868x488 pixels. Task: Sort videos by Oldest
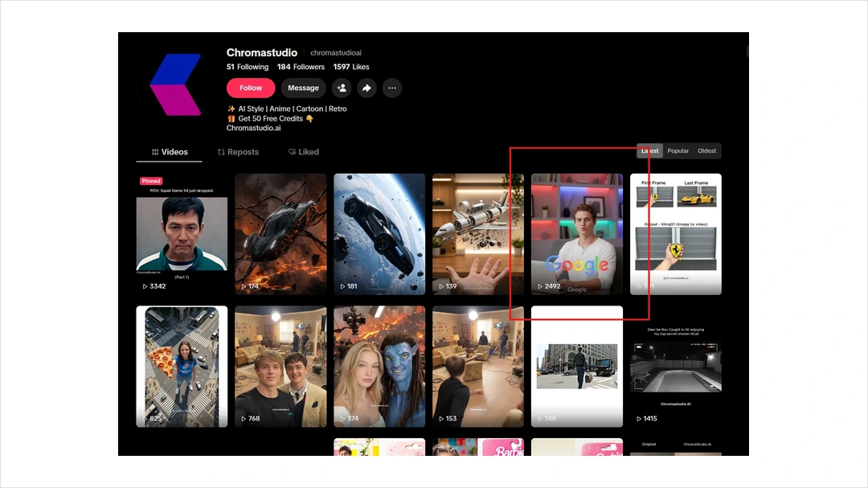coord(706,150)
